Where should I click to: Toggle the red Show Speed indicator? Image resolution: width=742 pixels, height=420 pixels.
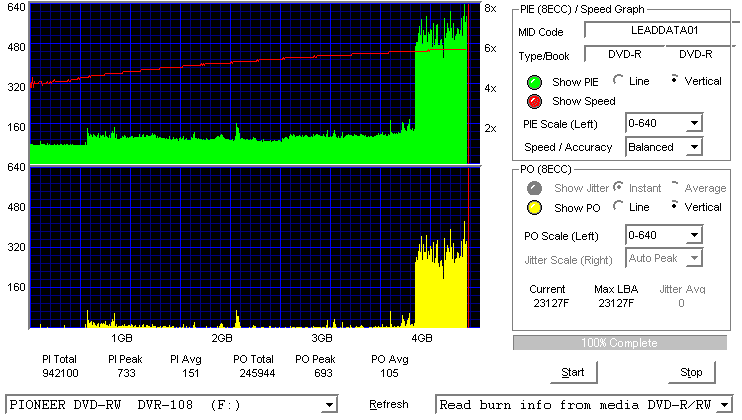[x=534, y=101]
